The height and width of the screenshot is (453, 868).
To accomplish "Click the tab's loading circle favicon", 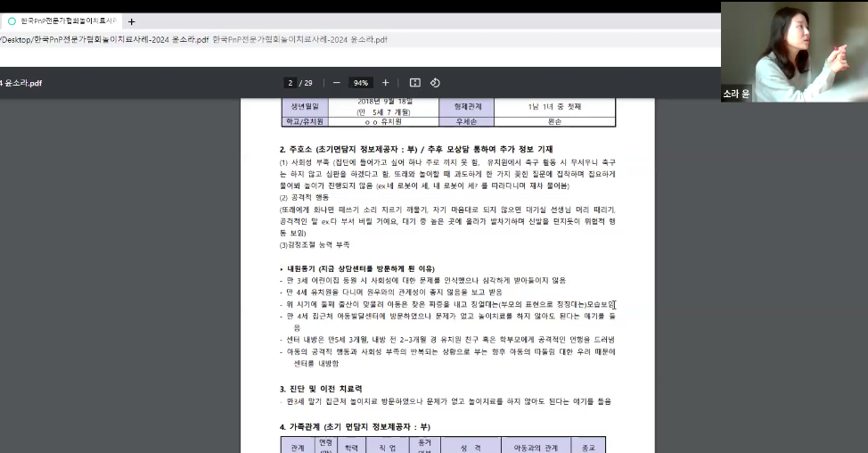I will click(12, 21).
